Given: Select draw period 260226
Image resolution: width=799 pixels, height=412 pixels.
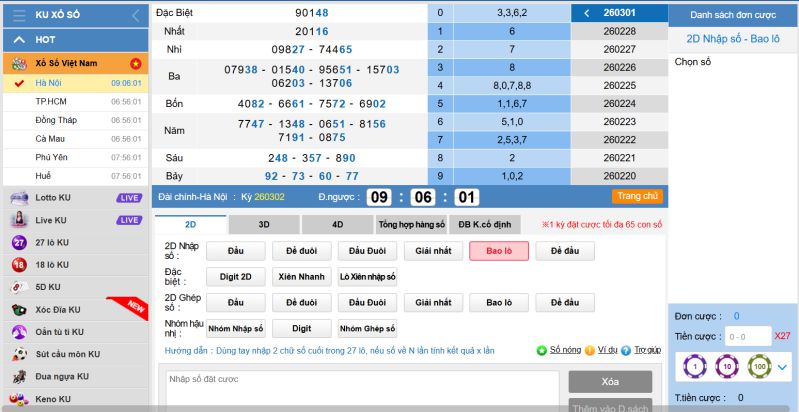Looking at the screenshot, I should pos(619,67).
